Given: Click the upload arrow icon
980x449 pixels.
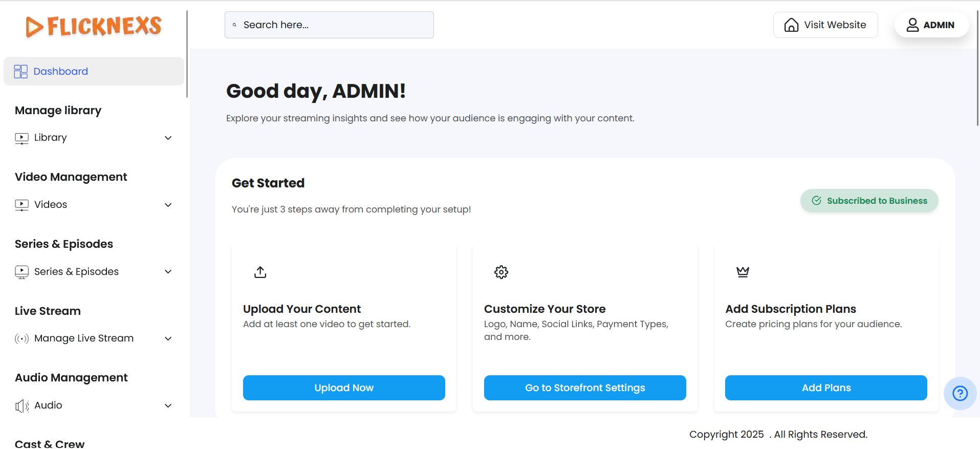Looking at the screenshot, I should [x=260, y=272].
